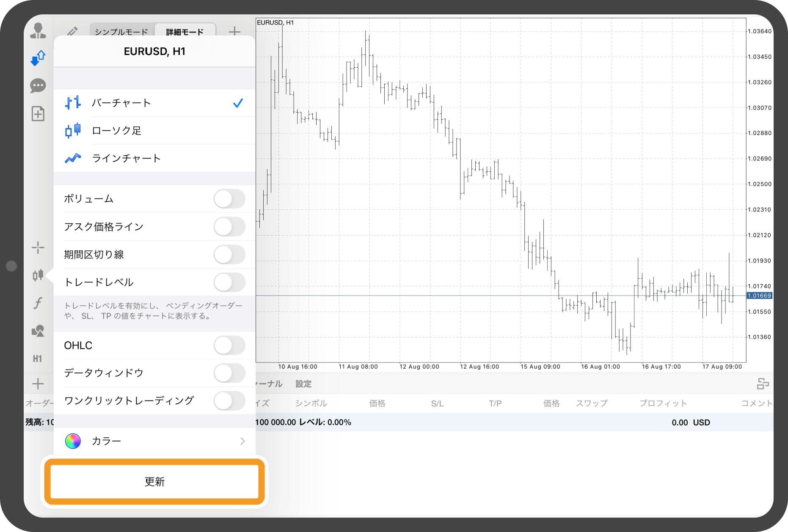This screenshot has height=532, width=788.
Task: Select the crosshair tool
Action: [x=38, y=247]
